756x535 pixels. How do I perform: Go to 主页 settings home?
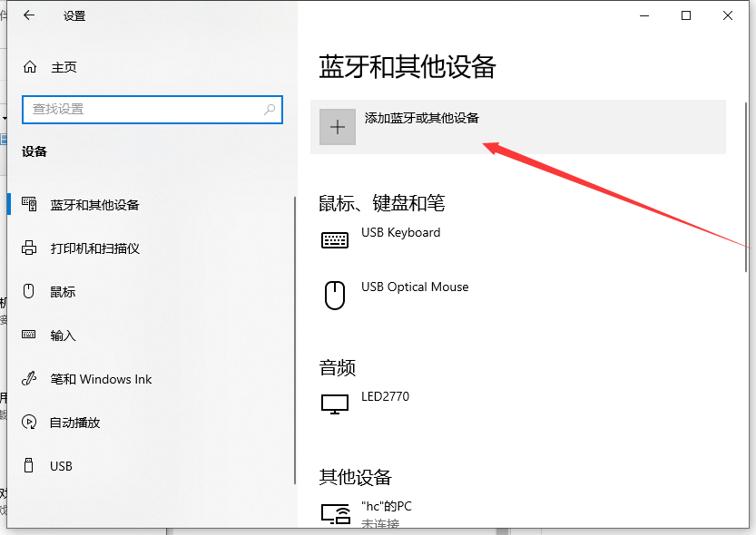click(x=64, y=67)
